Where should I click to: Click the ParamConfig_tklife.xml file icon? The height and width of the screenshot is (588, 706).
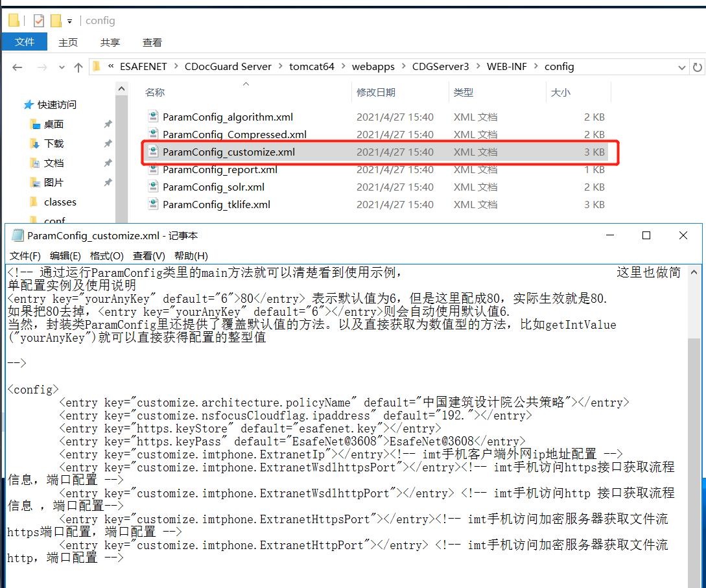tap(153, 205)
